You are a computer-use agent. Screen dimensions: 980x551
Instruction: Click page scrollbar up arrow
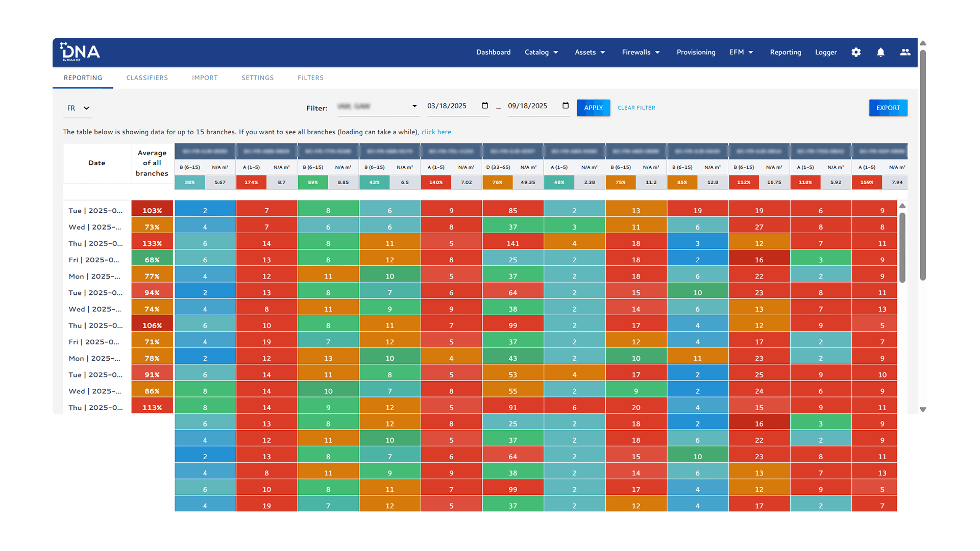pos(923,43)
